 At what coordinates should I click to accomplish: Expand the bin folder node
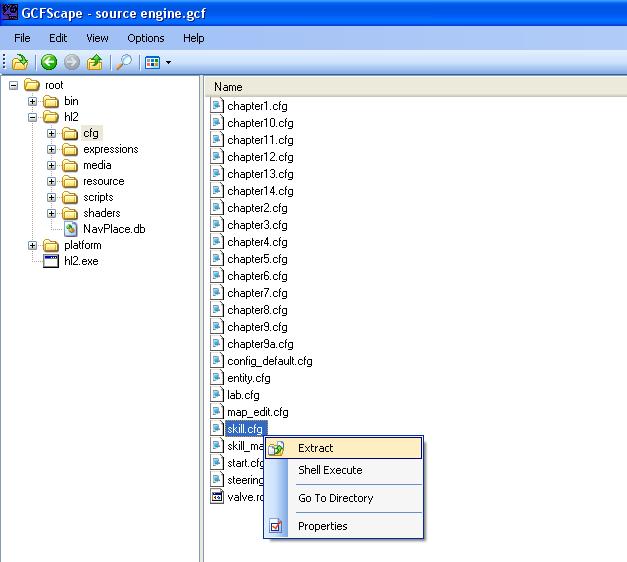click(32, 101)
